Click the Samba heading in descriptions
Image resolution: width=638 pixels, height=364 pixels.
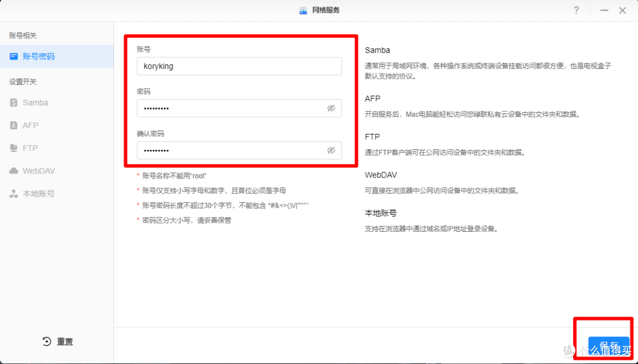pos(377,50)
